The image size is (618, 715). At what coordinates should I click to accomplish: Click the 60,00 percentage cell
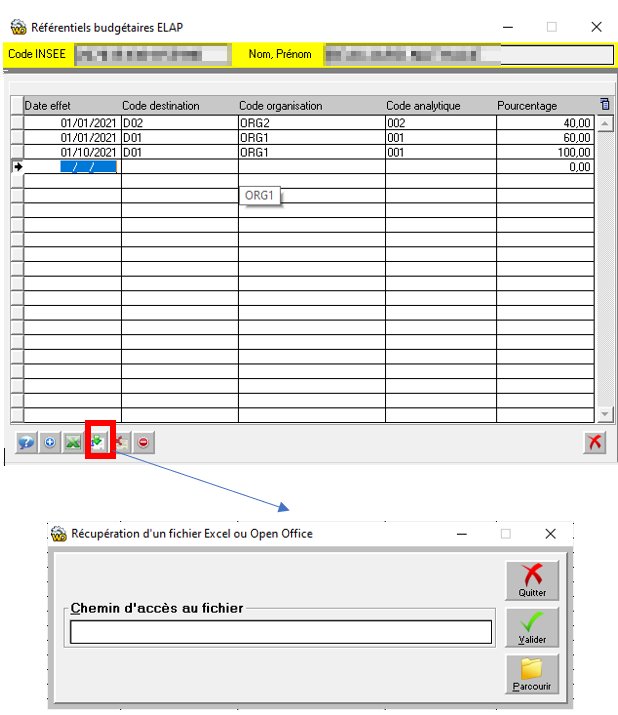(545, 137)
